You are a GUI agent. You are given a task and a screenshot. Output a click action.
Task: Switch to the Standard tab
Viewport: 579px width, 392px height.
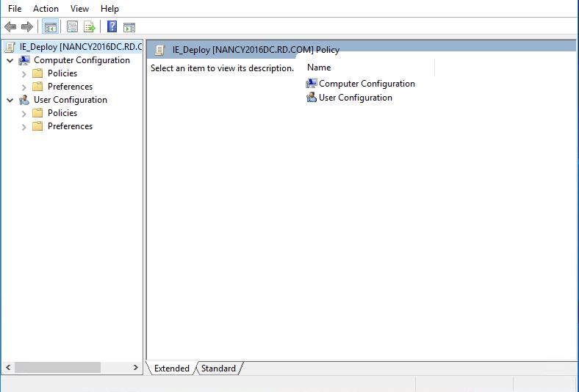point(218,369)
